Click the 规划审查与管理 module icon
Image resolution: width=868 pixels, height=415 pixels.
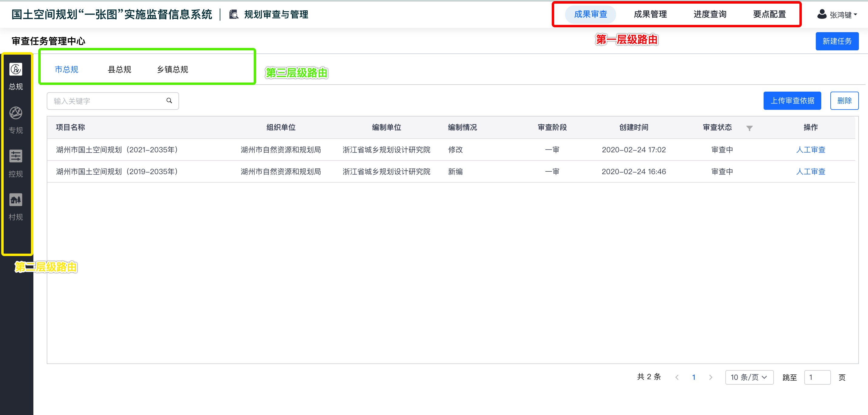point(233,15)
